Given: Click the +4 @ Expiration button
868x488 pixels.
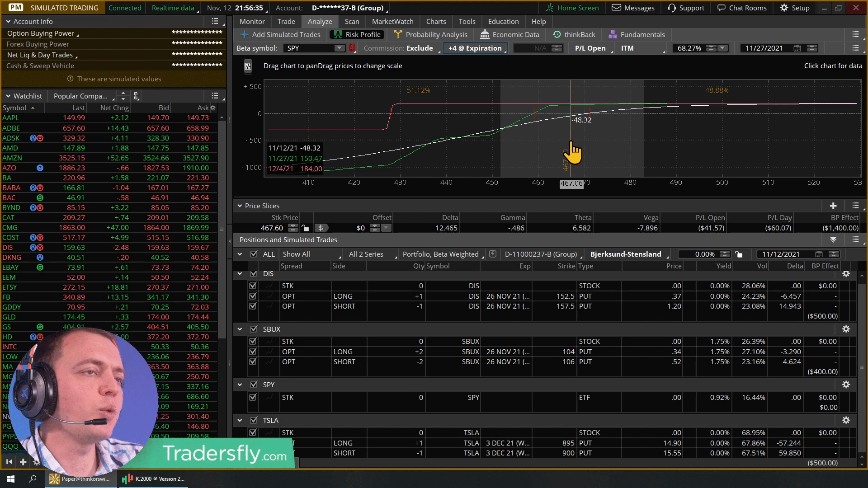Looking at the screenshot, I should (475, 48).
